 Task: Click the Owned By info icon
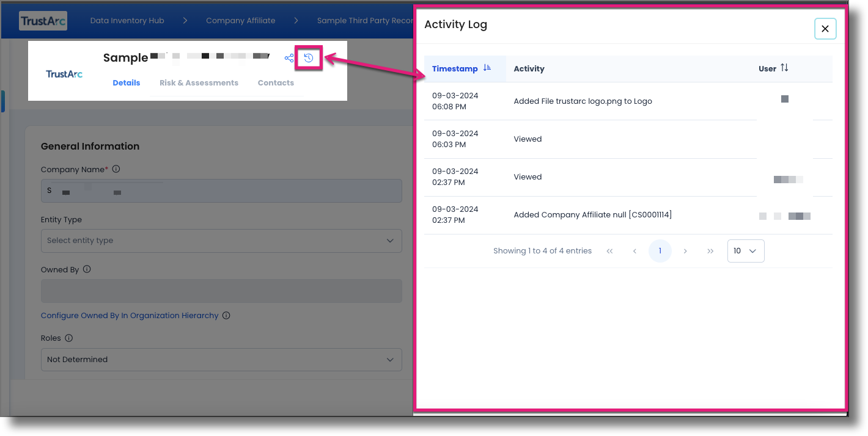tap(87, 269)
